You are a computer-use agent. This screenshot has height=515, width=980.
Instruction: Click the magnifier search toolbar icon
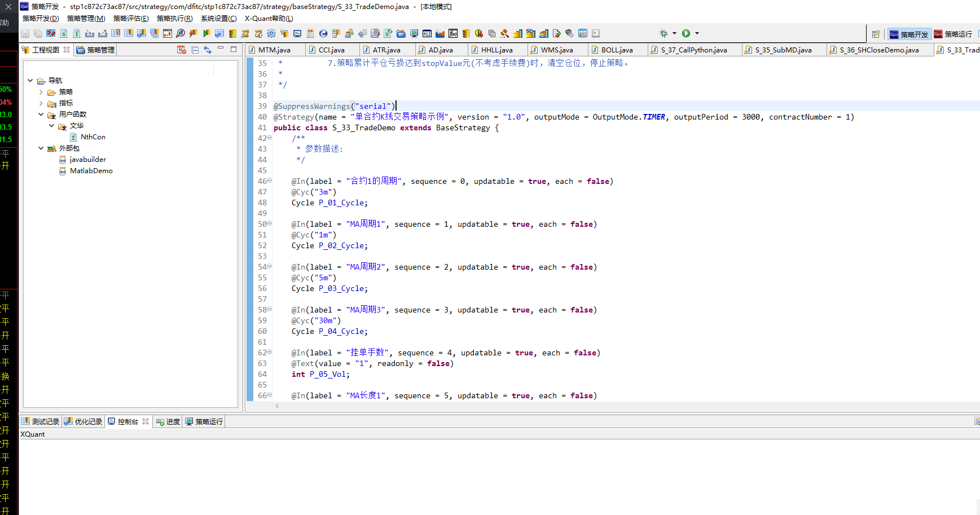pyautogui.click(x=180, y=33)
